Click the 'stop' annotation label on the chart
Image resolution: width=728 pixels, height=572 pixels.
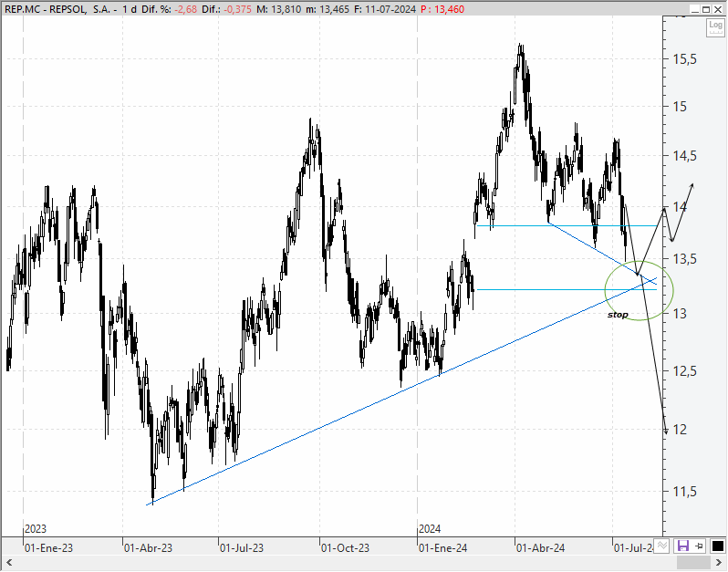tap(618, 315)
